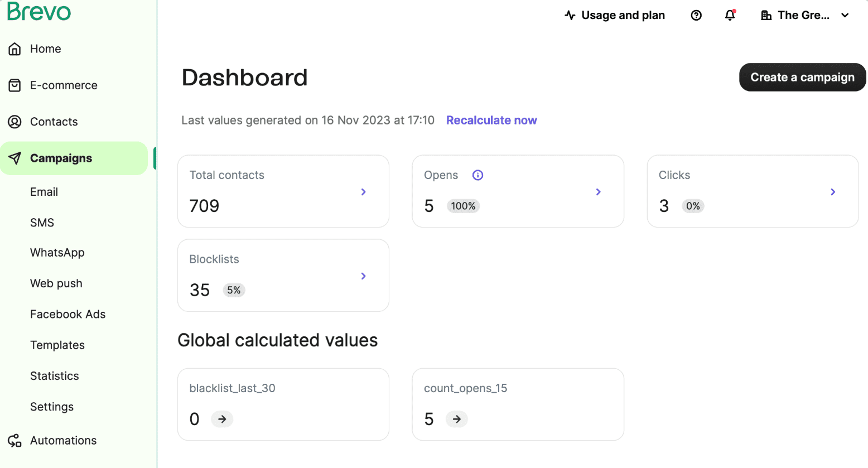Switch to the Email campaigns section
The width and height of the screenshot is (868, 468).
pyautogui.click(x=44, y=191)
